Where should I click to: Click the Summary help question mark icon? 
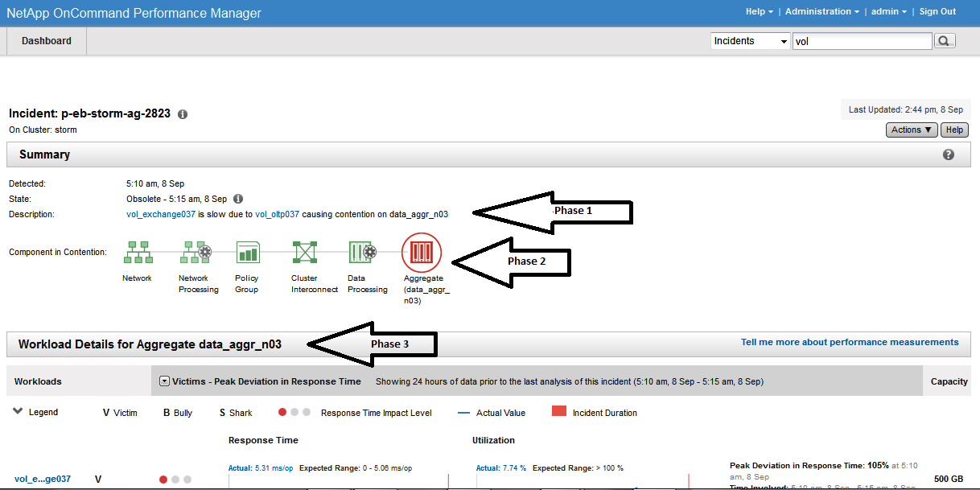pos(949,154)
